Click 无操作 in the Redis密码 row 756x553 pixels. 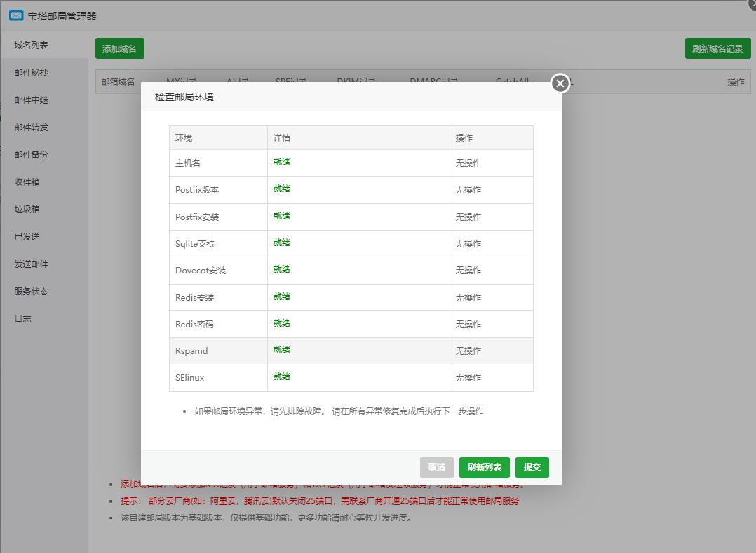tap(468, 325)
